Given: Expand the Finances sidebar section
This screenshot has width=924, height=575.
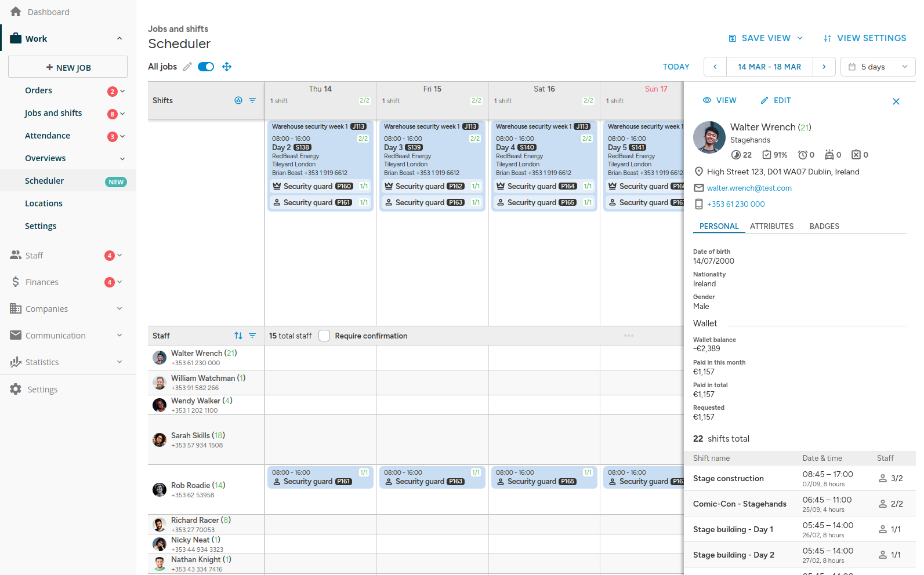Looking at the screenshot, I should coord(119,282).
